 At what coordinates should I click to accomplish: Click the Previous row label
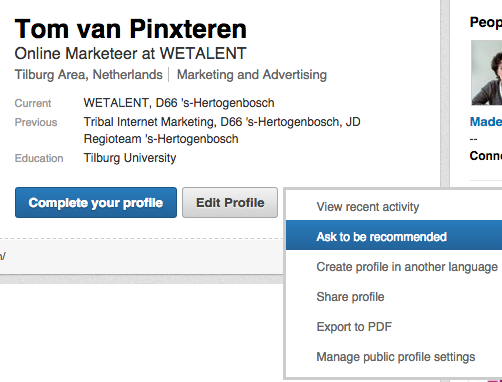tap(36, 122)
